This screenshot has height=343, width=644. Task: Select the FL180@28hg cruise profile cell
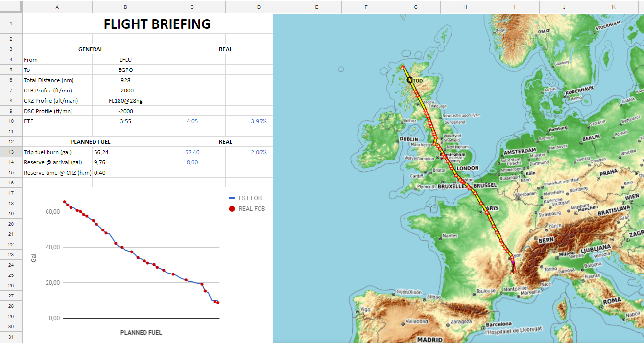(125, 101)
